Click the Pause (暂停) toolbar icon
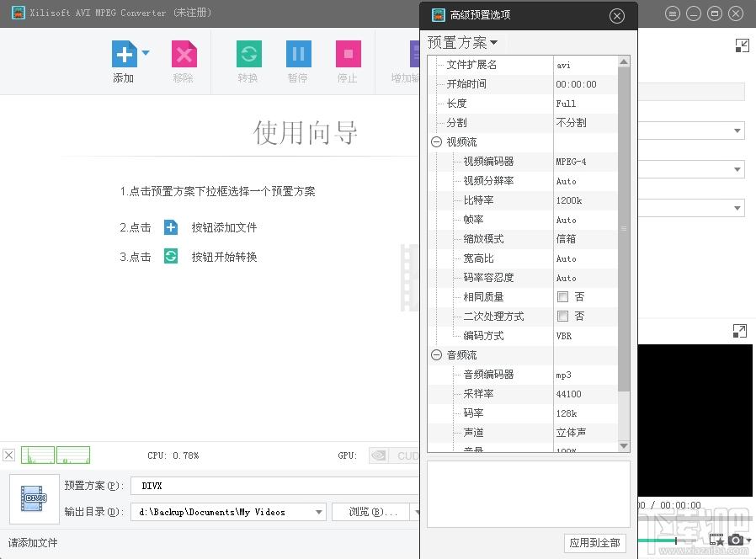The image size is (756, 559). 298,55
